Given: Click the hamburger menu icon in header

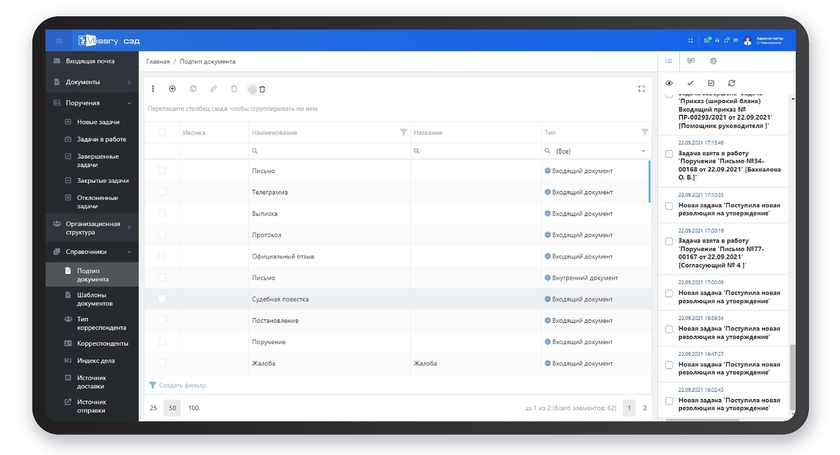Looking at the screenshot, I should coord(59,41).
